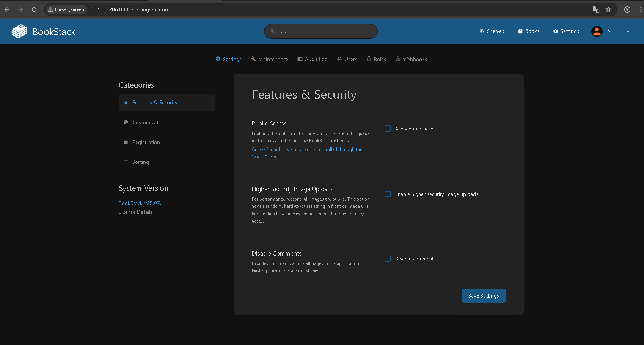Viewport: 644px width, 345px height.
Task: Bookmark page with star icon
Action: click(608, 9)
